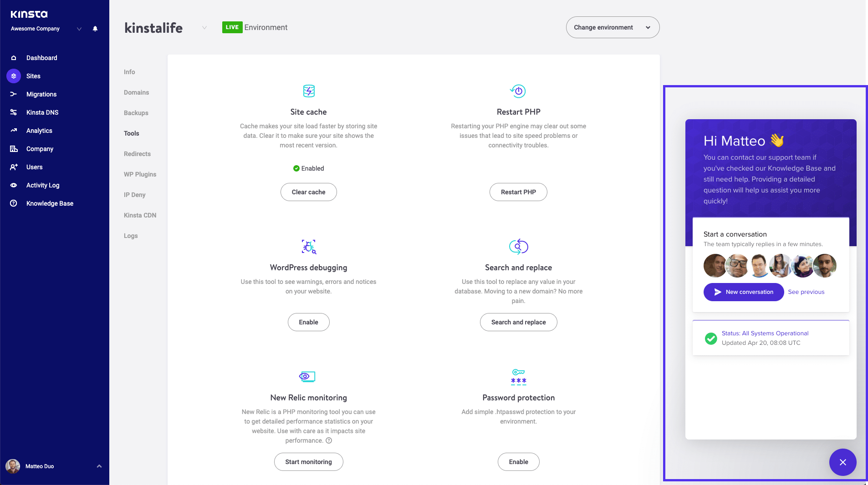The height and width of the screenshot is (485, 868).
Task: Switch to the Backups tab
Action: click(136, 113)
